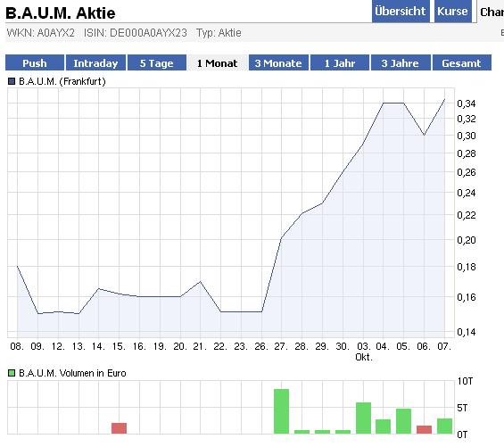This screenshot has height=447, width=504.
Task: Select the Push chart mode
Action: [35, 62]
